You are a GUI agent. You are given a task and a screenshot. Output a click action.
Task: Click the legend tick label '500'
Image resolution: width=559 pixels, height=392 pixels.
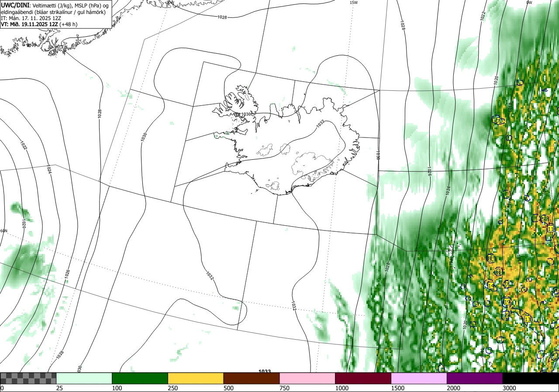228,388
